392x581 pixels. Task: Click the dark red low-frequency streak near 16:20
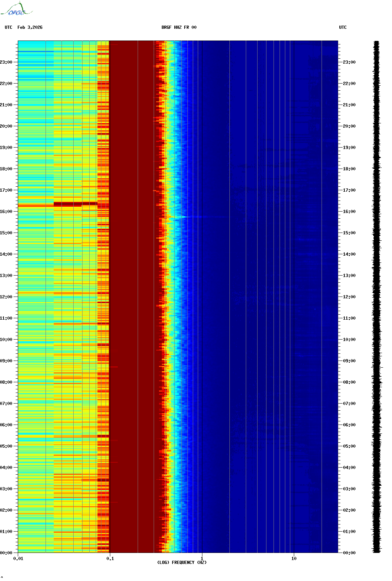click(x=75, y=204)
